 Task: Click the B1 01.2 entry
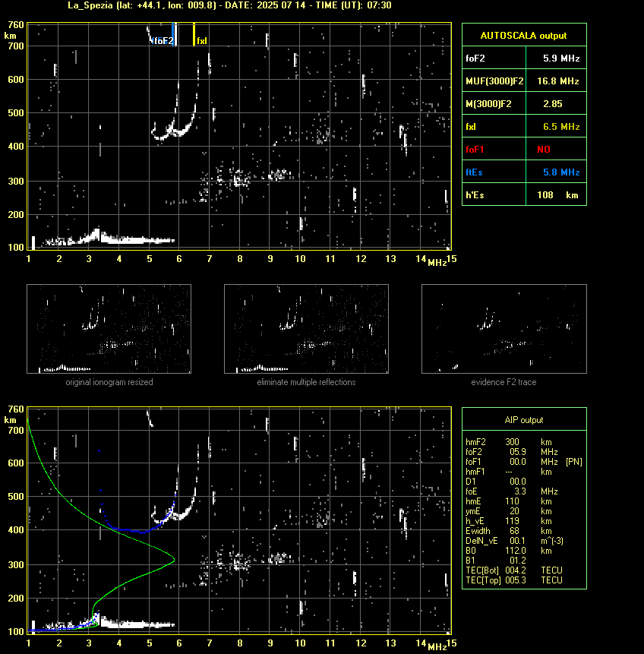click(495, 561)
